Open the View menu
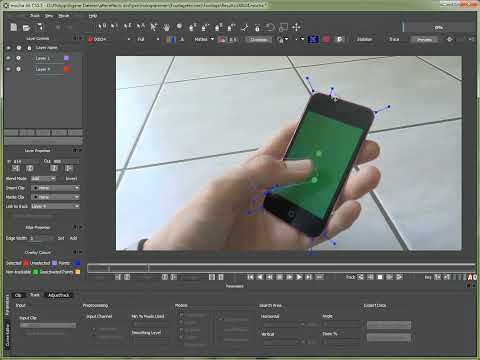This screenshot has height=360, width=480. point(49,16)
